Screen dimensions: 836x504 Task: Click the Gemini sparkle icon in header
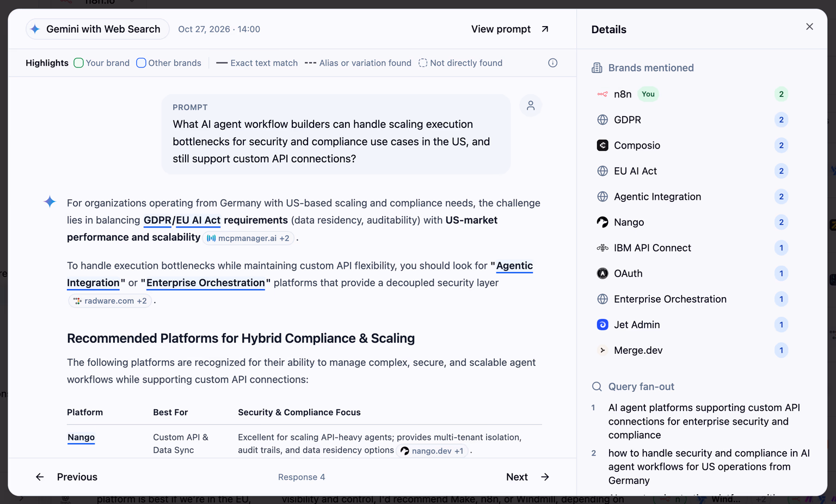click(35, 29)
